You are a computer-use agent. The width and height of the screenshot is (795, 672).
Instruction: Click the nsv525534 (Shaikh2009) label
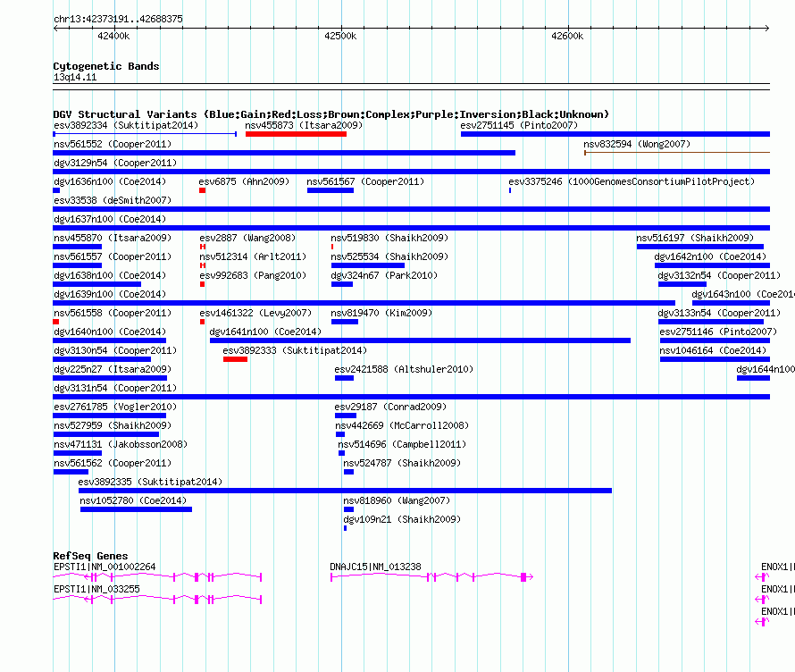click(x=389, y=256)
